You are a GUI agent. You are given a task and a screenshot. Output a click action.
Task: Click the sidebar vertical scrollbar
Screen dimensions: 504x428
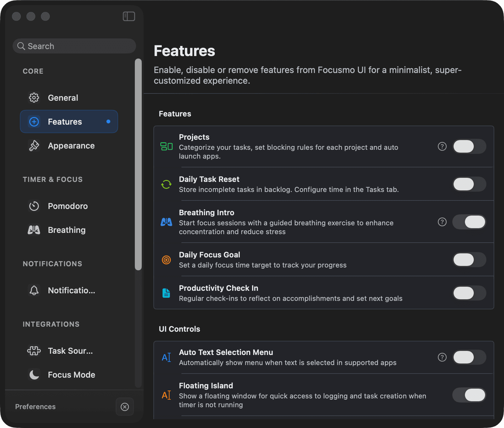click(x=138, y=164)
